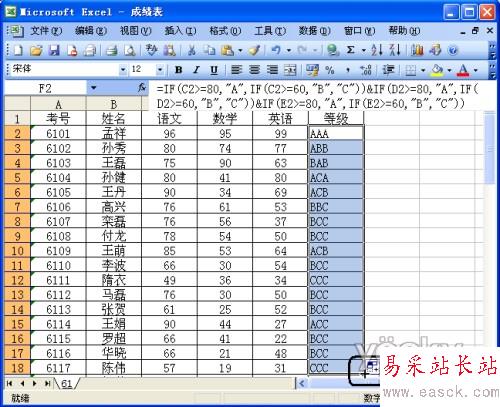Click the AutoSum sigma icon
Screen dimensions: 500x407
350,50
